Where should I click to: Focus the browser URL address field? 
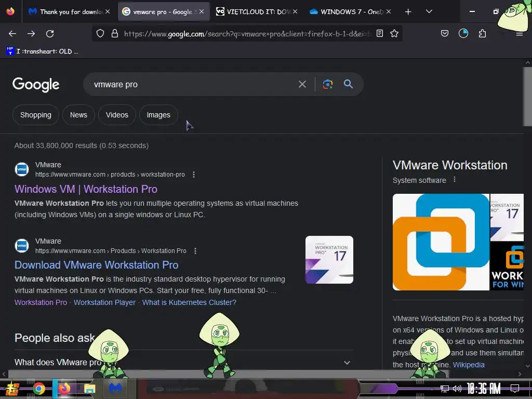247,34
